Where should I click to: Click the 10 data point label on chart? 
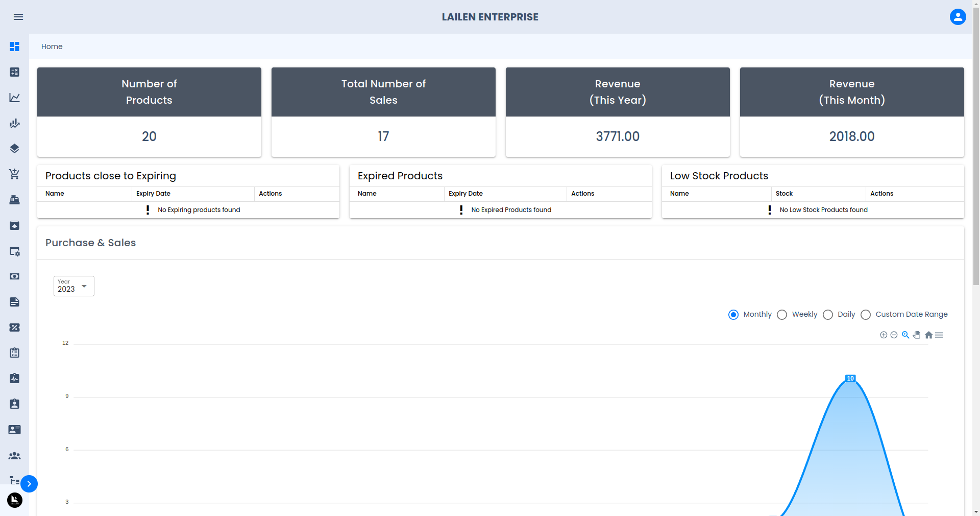tap(850, 379)
